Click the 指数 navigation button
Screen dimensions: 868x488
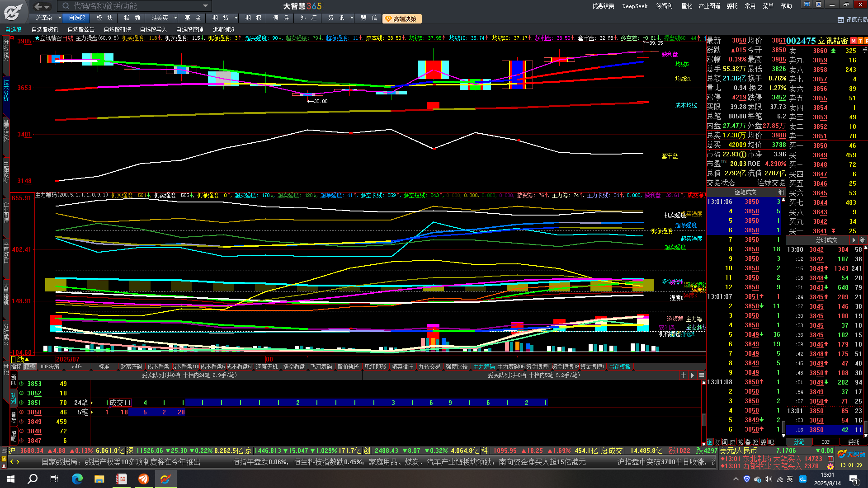pos(132,18)
